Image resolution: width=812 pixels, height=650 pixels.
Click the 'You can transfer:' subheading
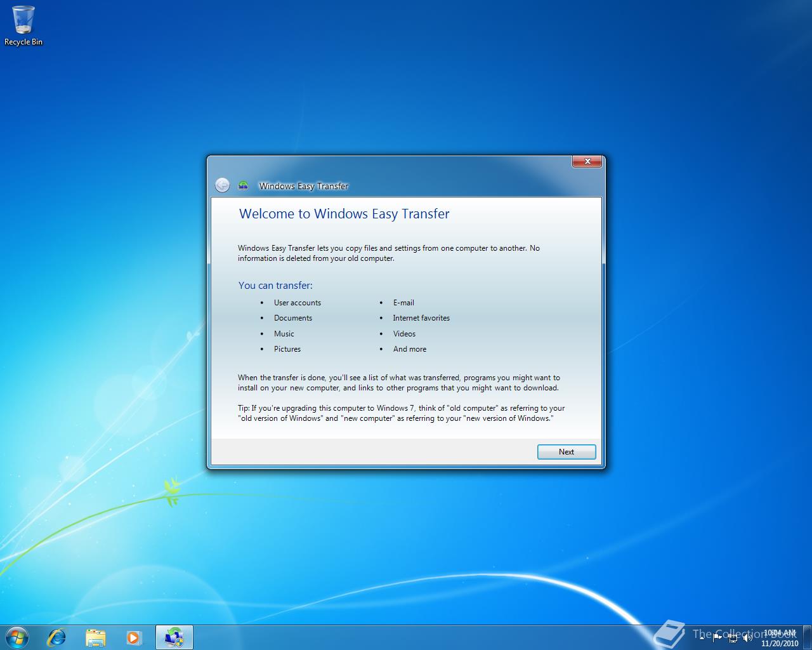275,286
